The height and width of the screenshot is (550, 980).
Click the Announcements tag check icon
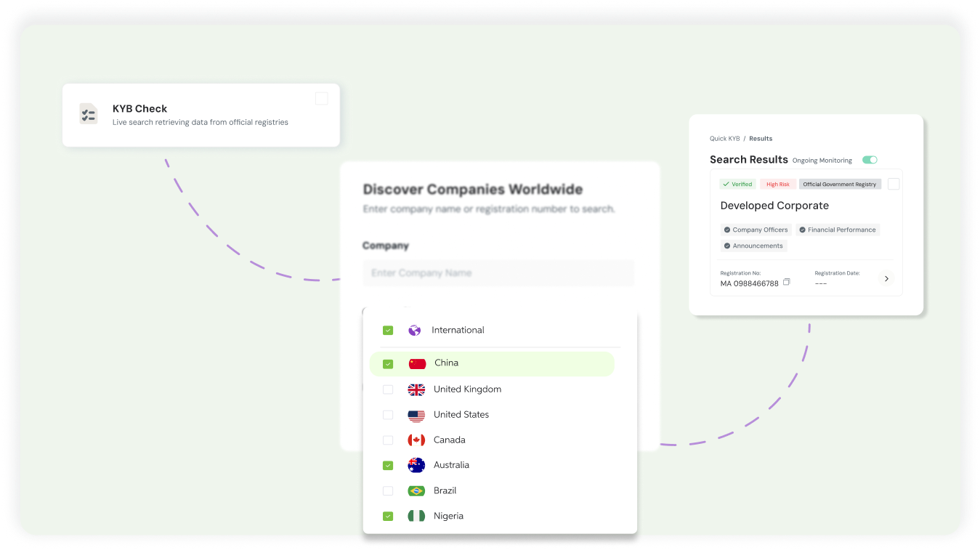[x=727, y=246]
